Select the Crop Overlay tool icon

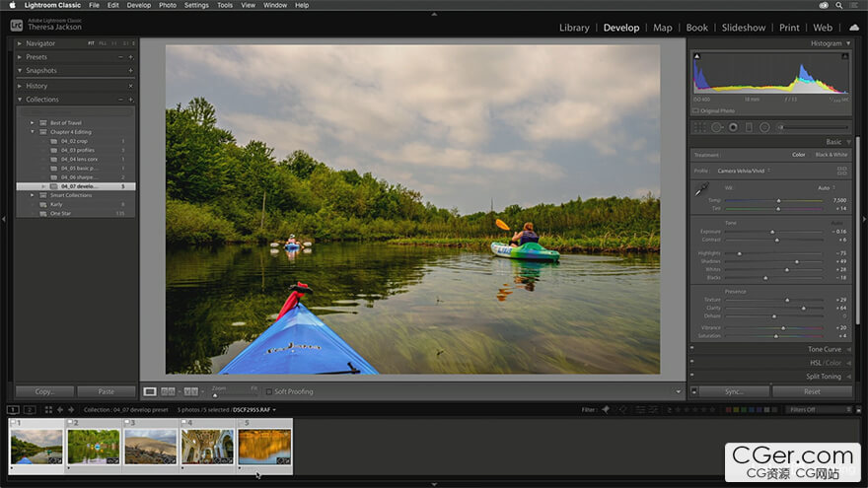pos(699,126)
